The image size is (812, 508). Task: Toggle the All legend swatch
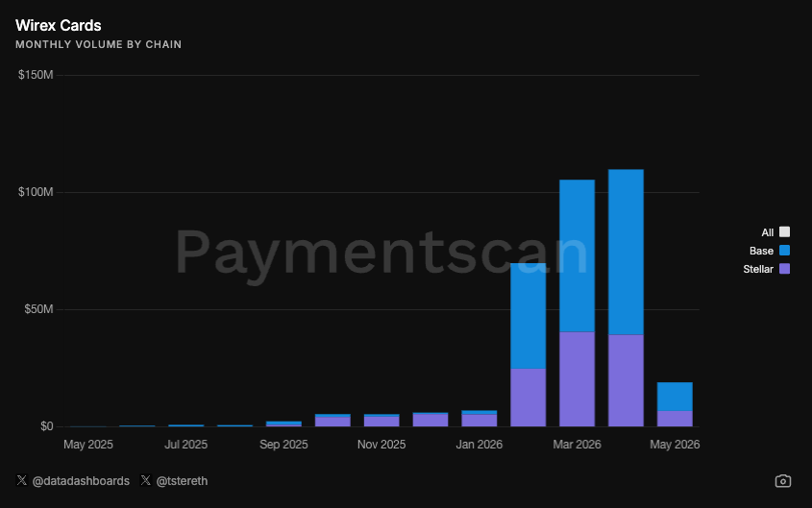coord(784,231)
